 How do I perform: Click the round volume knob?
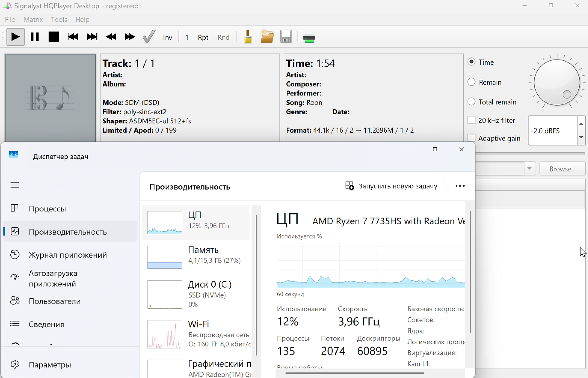point(557,82)
